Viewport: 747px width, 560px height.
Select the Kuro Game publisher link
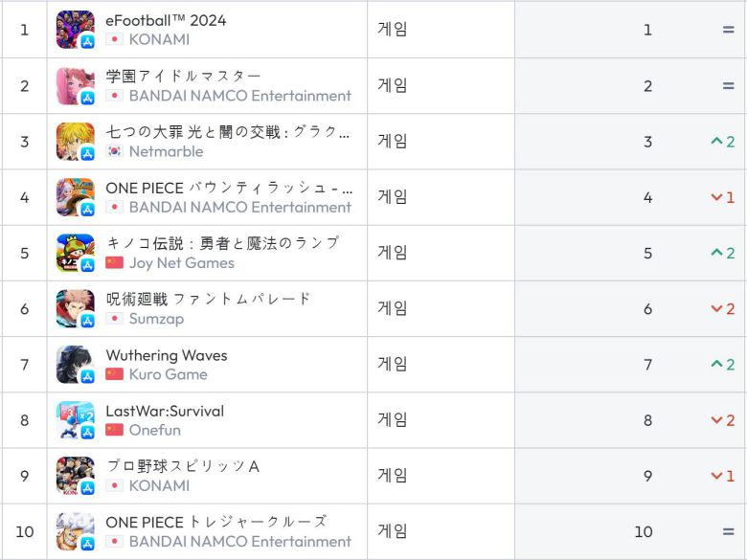pyautogui.click(x=168, y=373)
